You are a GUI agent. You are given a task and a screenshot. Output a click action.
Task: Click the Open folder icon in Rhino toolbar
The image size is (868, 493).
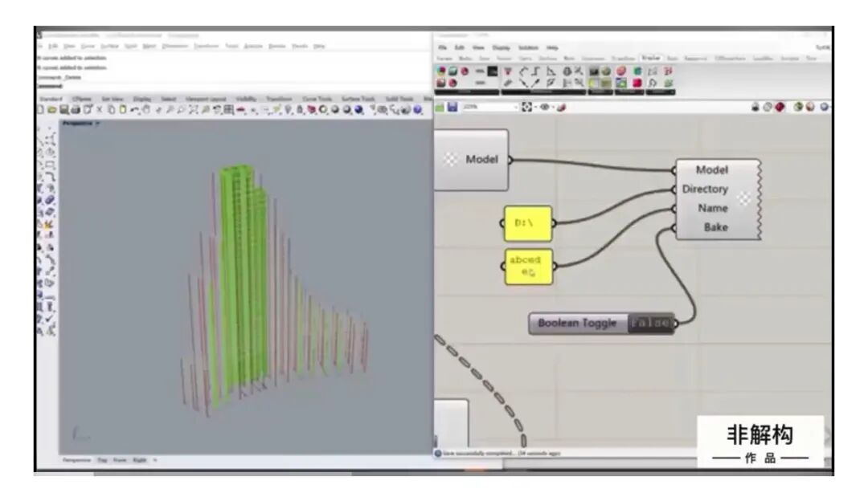(51, 109)
